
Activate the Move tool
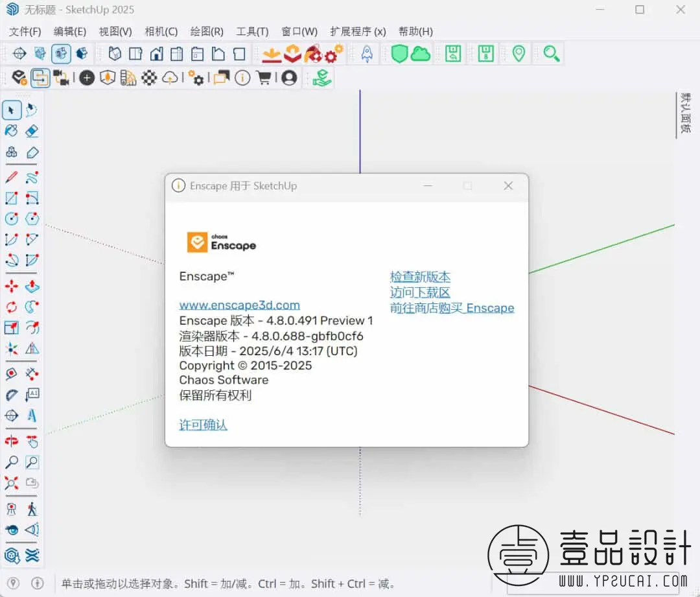point(12,286)
